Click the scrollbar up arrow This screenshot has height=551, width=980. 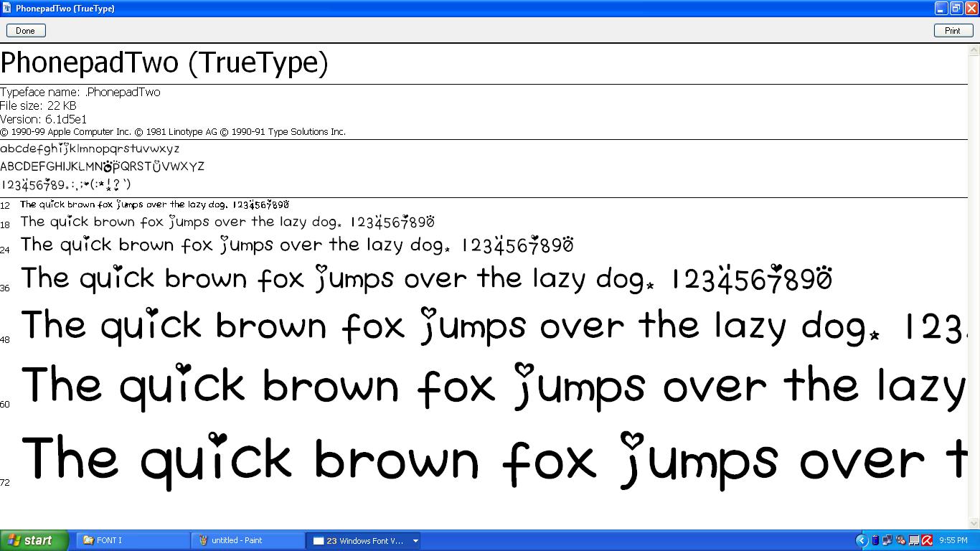click(974, 50)
